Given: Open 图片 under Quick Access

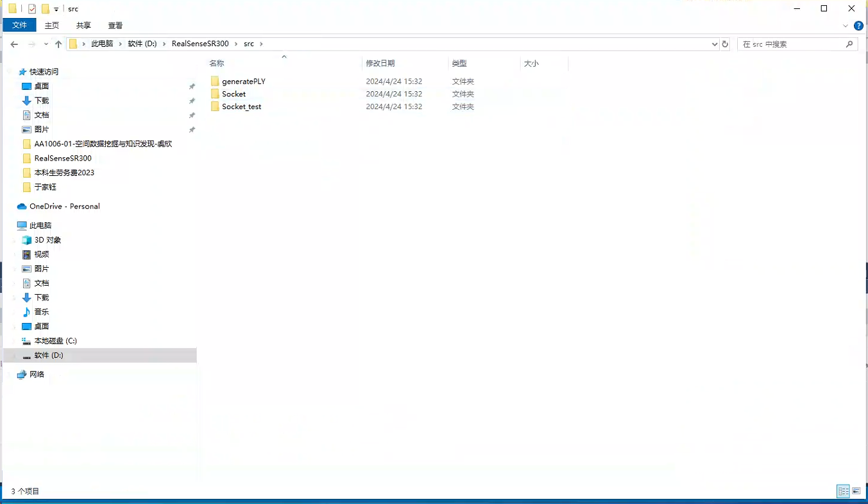Looking at the screenshot, I should tap(42, 130).
